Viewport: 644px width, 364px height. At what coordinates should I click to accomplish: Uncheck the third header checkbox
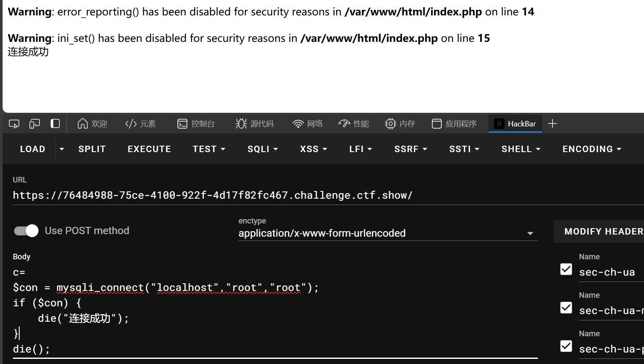point(566,346)
